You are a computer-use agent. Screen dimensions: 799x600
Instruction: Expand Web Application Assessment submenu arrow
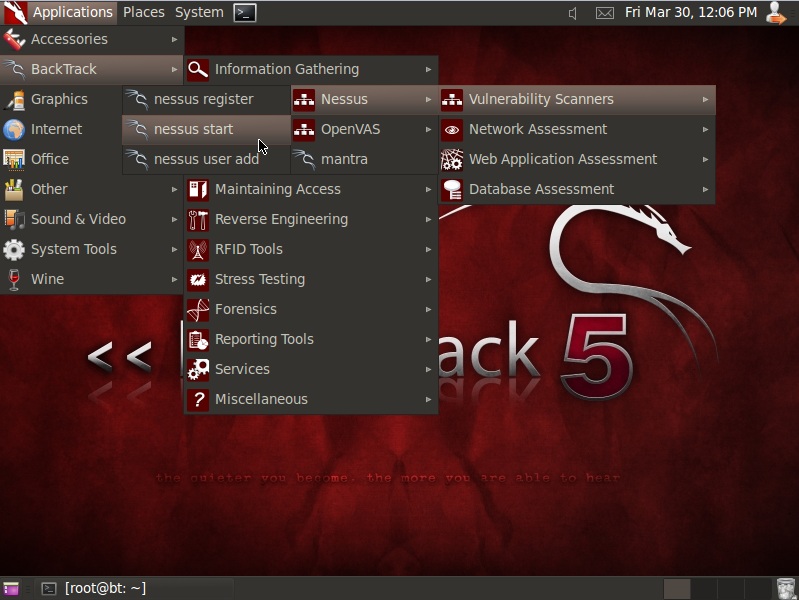pos(705,160)
